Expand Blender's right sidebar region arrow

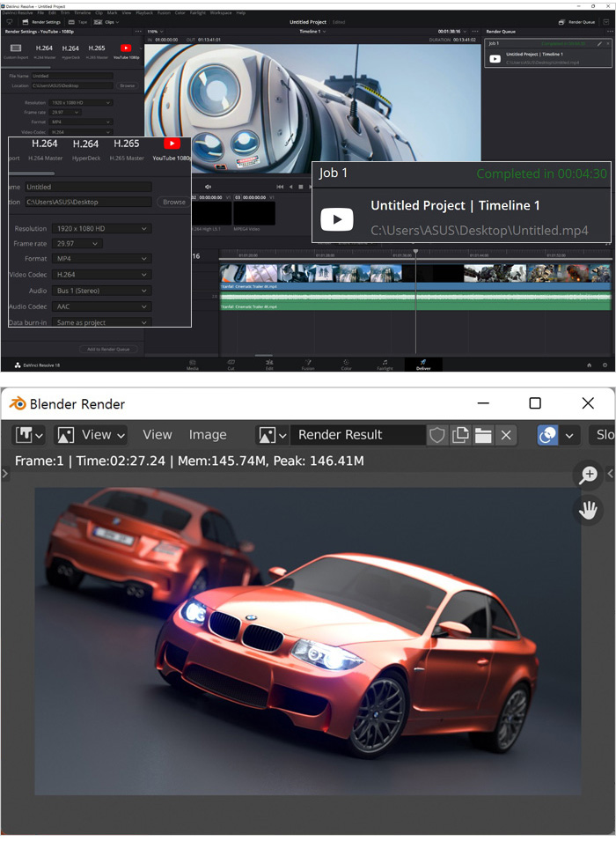tap(610, 474)
